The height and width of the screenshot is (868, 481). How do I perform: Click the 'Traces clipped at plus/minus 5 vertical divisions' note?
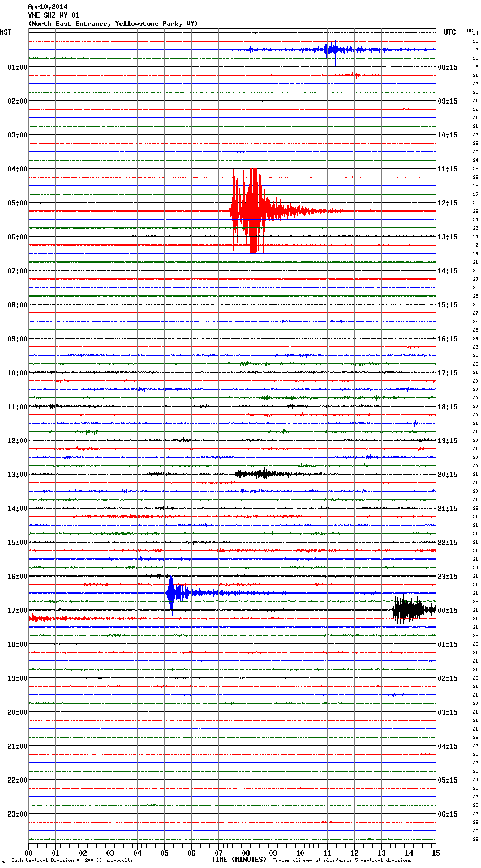click(x=342, y=861)
